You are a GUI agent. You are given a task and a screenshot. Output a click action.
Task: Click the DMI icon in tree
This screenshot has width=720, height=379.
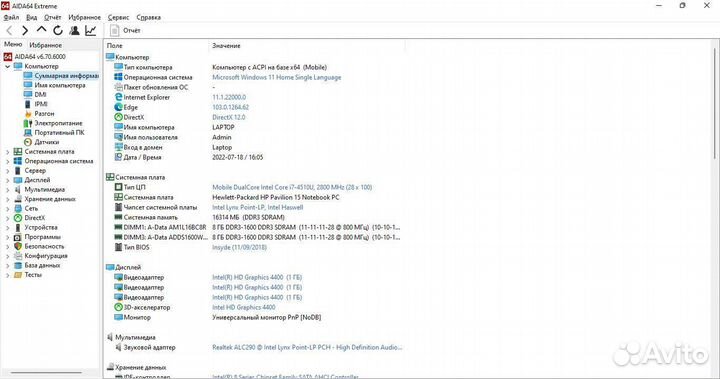pos(28,95)
